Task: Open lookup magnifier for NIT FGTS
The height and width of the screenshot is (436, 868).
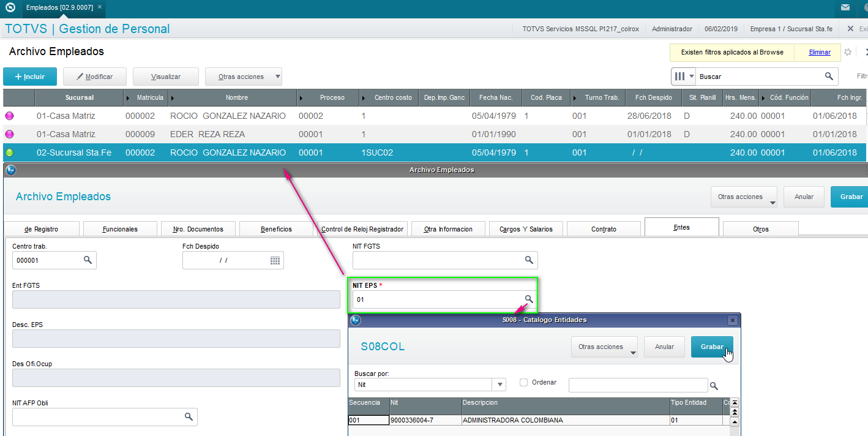Action: 529,260
